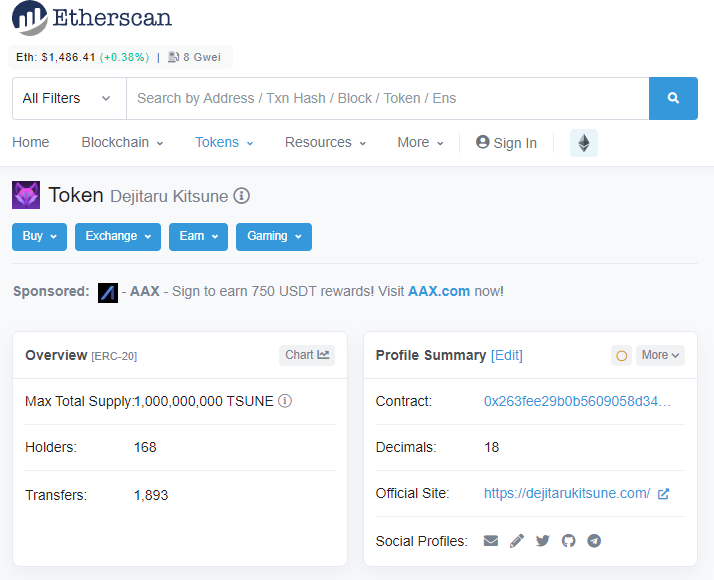Go to the Home nav item
This screenshot has width=714, height=580.
31,142
